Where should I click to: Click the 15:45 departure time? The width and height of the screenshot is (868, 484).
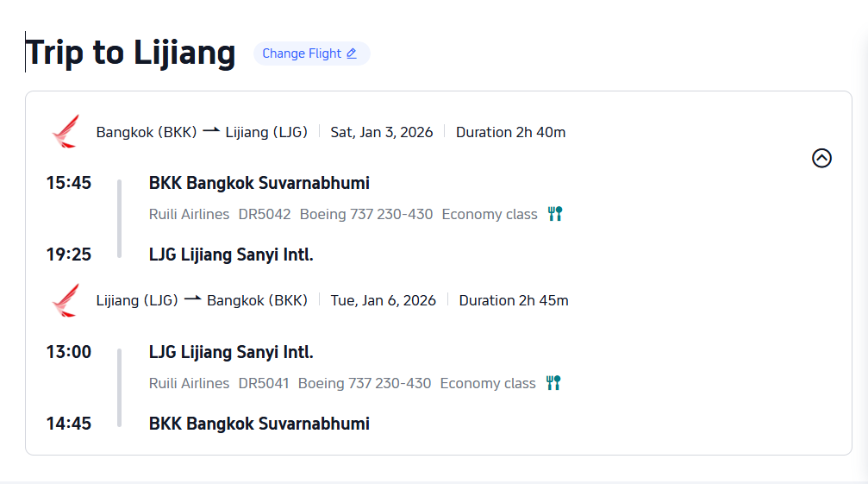point(69,183)
